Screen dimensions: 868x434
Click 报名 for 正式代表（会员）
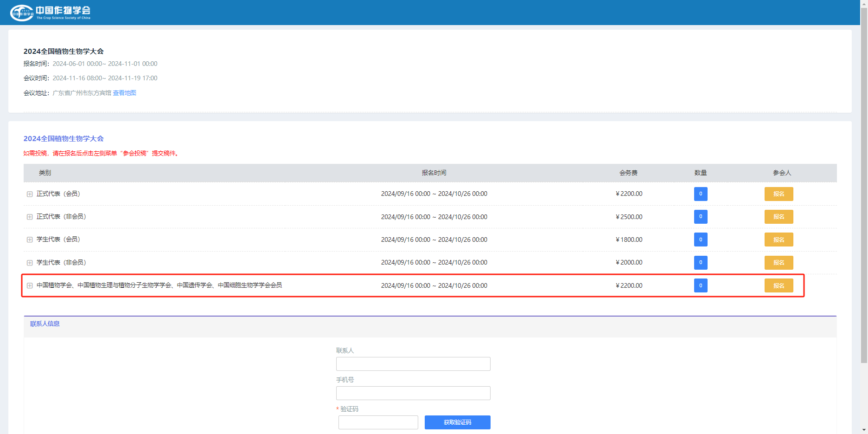coord(779,194)
